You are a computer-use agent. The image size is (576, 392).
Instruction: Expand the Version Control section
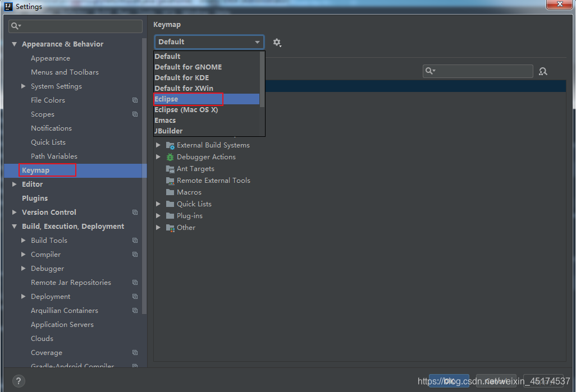pyautogui.click(x=15, y=212)
